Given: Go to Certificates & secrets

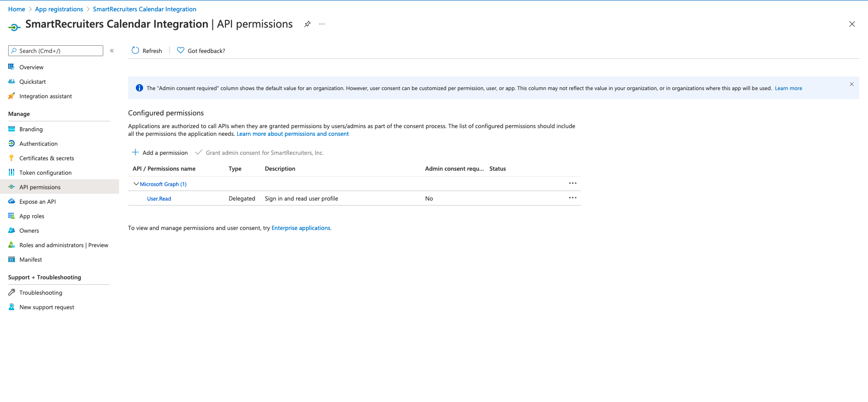Looking at the screenshot, I should click(x=47, y=158).
